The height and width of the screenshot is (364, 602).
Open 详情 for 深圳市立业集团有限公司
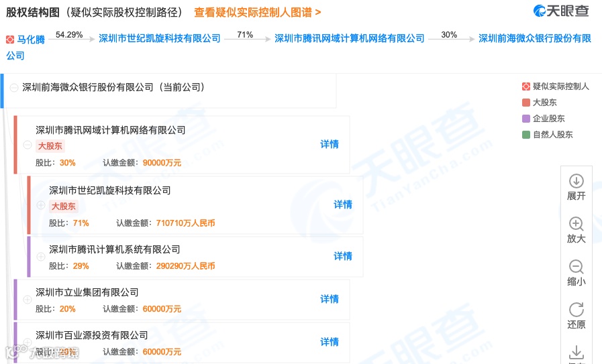[330, 299]
